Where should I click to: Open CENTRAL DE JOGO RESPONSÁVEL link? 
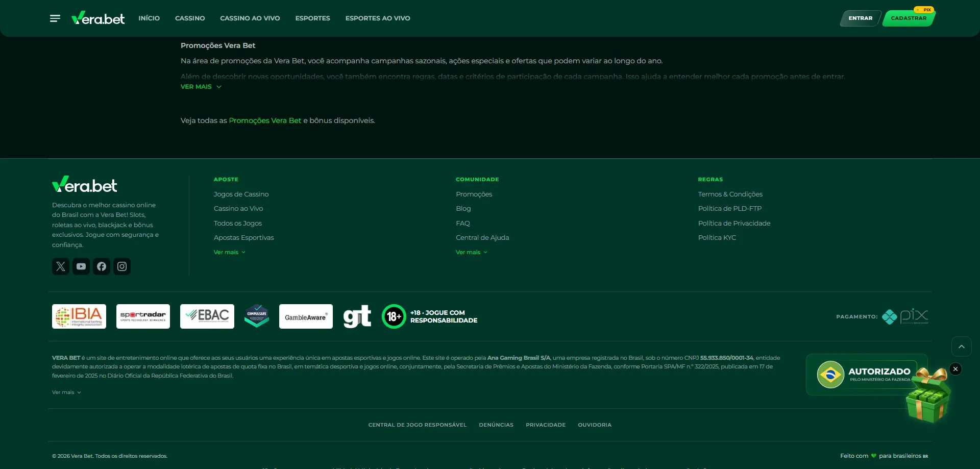point(418,425)
